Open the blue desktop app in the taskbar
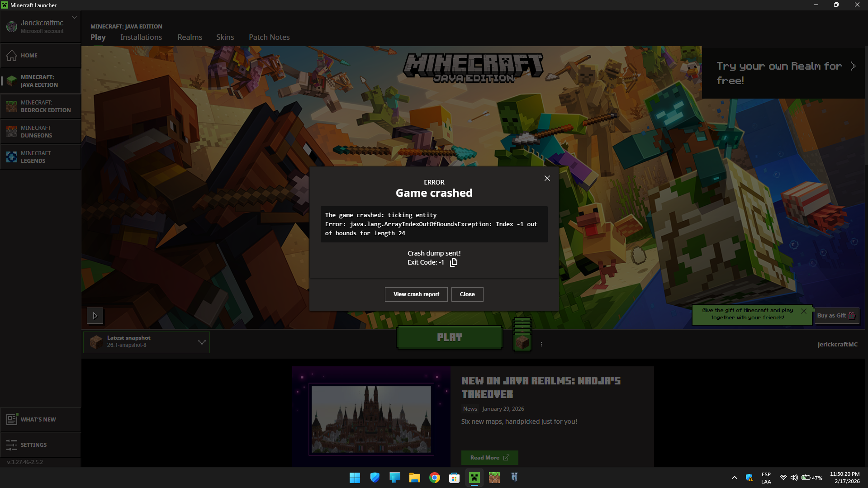 pyautogui.click(x=395, y=478)
